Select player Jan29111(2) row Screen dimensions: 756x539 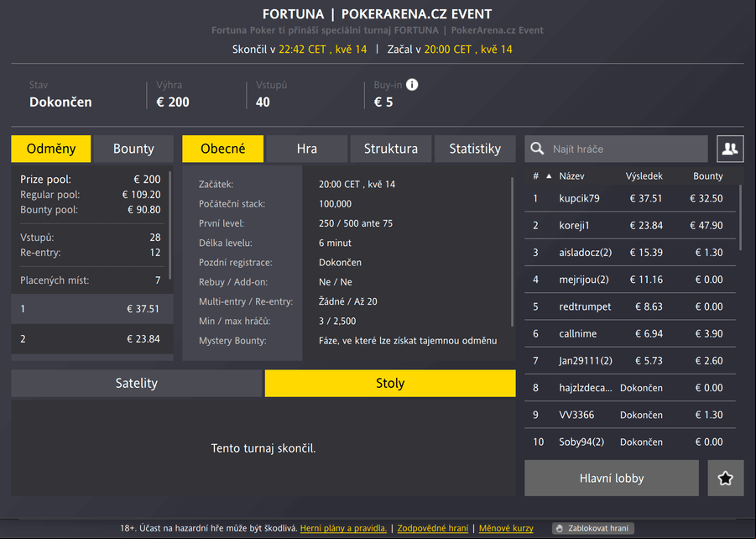[629, 360]
